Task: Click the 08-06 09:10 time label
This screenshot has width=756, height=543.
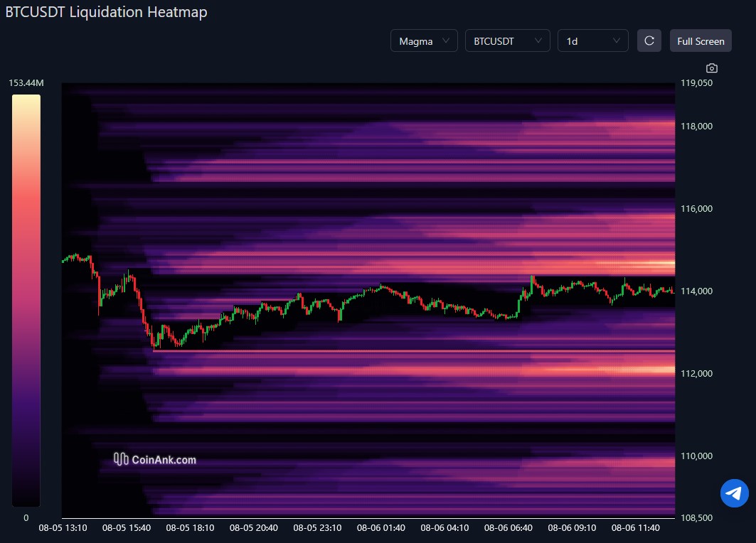Action: pyautogui.click(x=572, y=527)
